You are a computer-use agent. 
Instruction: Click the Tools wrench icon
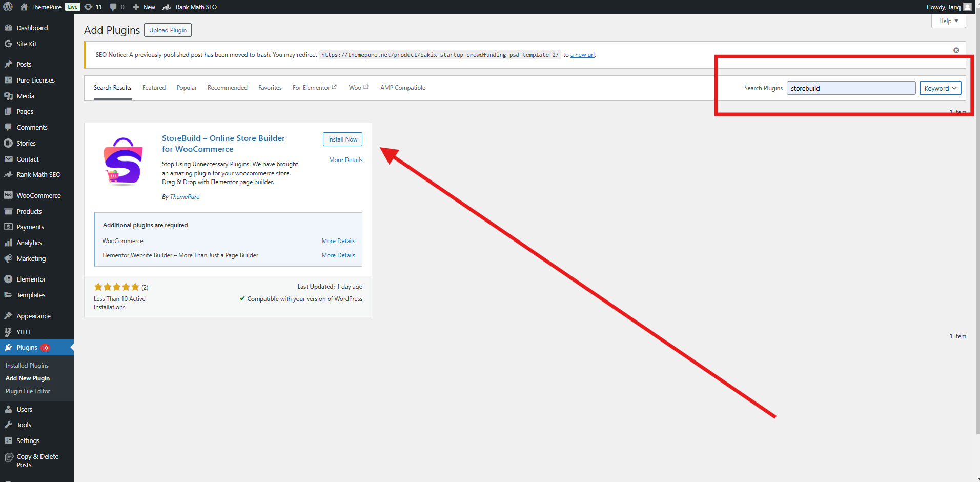tap(8, 425)
